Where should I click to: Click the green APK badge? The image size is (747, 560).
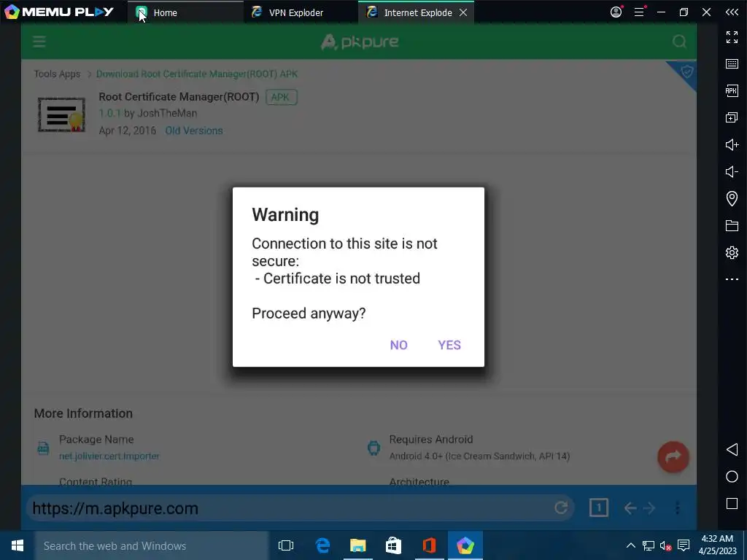click(281, 97)
